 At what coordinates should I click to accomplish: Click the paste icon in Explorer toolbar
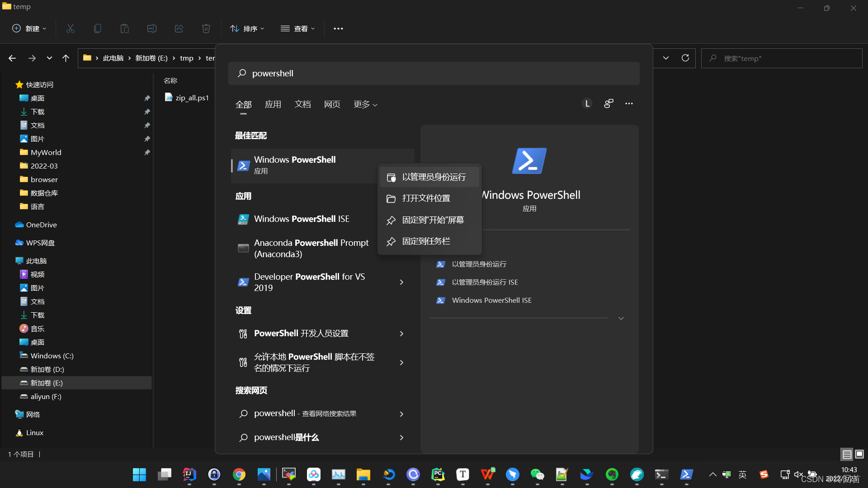[125, 28]
